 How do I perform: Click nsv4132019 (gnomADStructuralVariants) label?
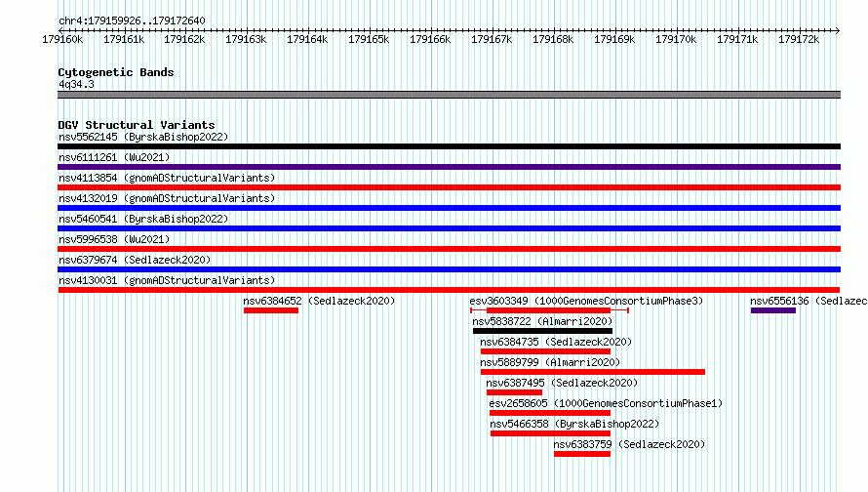167,198
